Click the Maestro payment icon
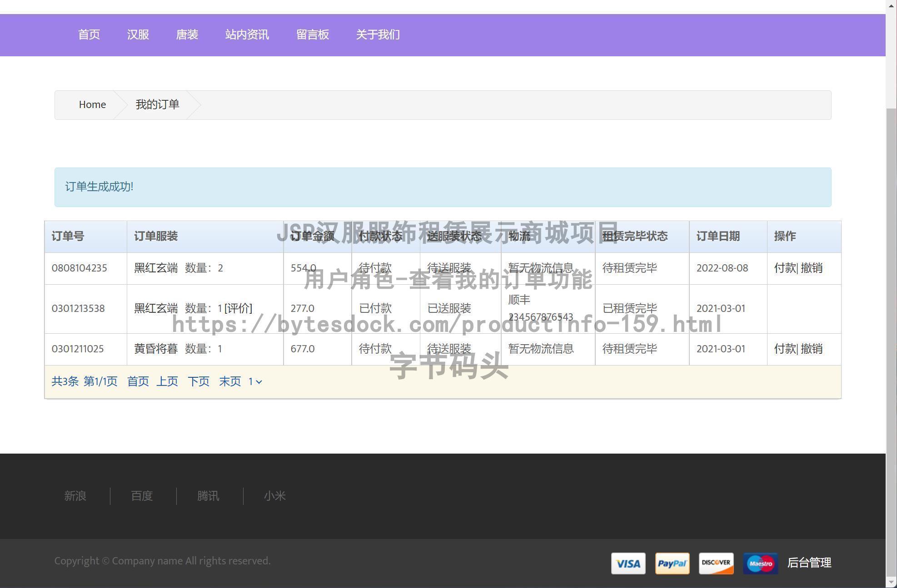This screenshot has height=588, width=897. pyautogui.click(x=760, y=563)
